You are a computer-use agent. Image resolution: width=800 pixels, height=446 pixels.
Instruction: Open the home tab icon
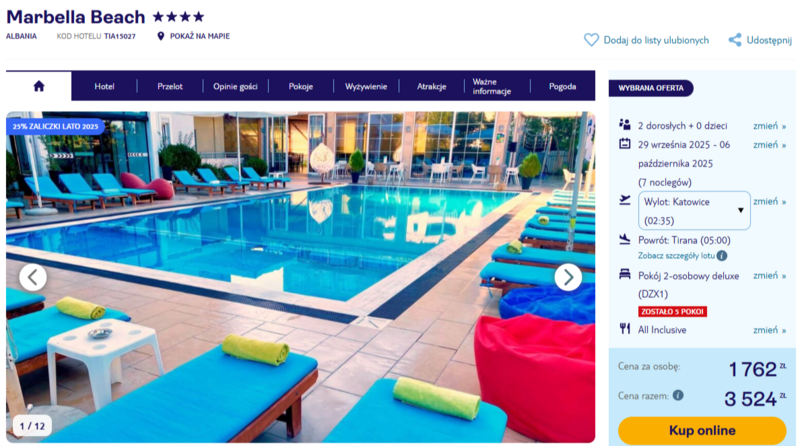click(39, 86)
